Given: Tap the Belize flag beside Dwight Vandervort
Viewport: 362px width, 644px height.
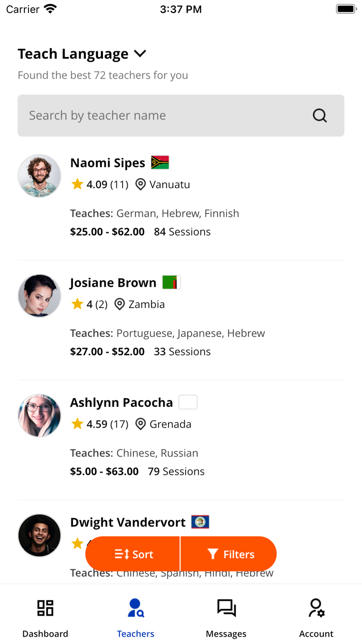Looking at the screenshot, I should [x=200, y=522].
